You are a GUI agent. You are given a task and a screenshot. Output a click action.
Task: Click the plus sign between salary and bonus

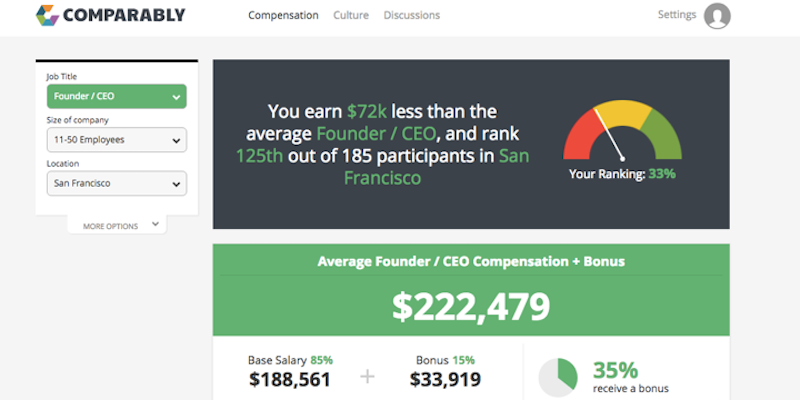coord(368,377)
